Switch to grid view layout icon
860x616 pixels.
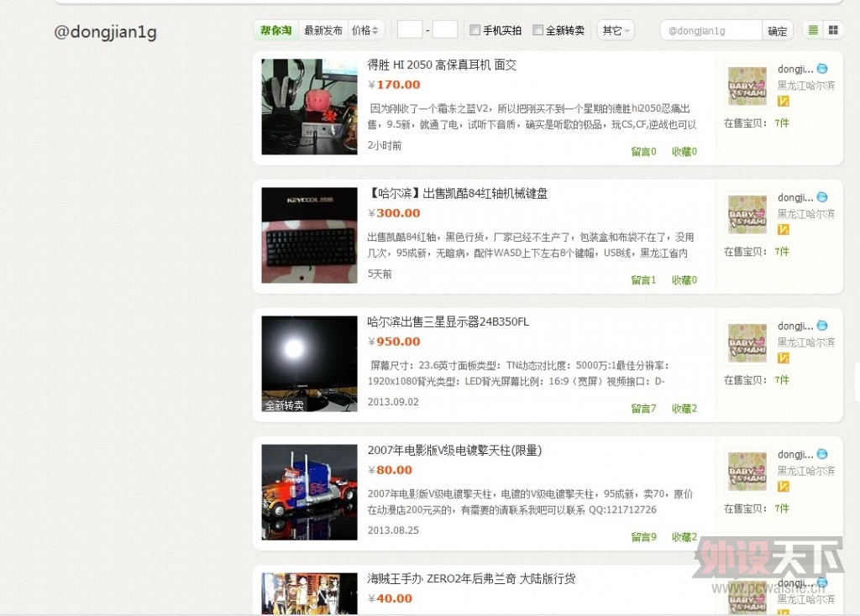[x=833, y=30]
